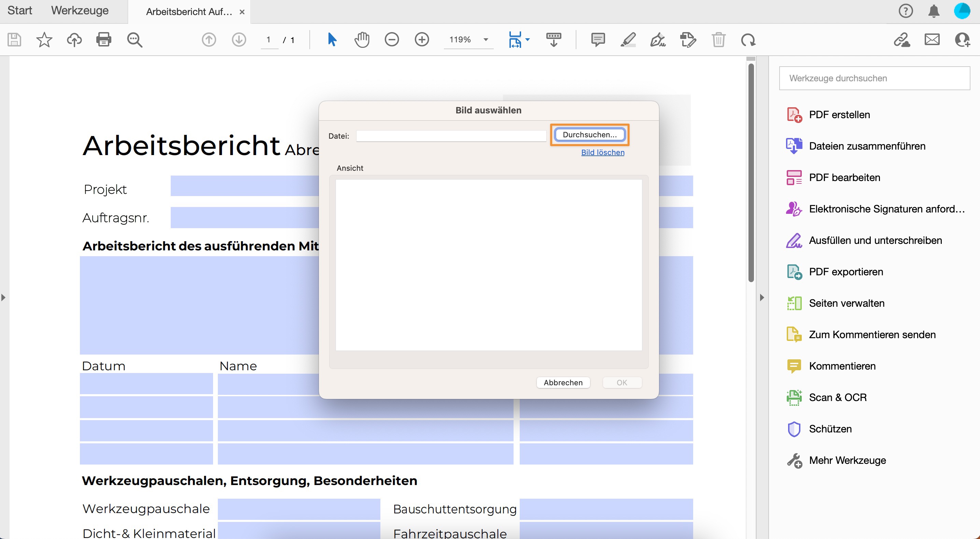Click the print icon in toolbar
Screen dimensions: 980x539
click(103, 40)
